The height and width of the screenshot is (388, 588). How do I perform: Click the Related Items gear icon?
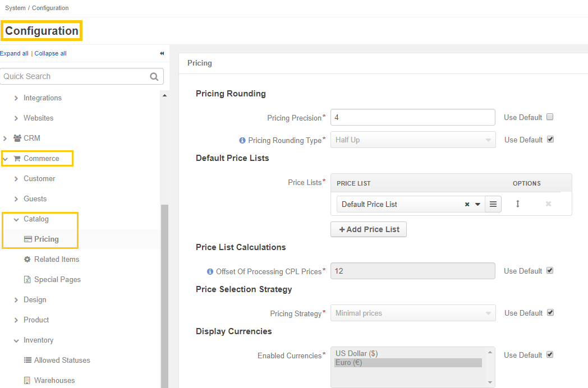tap(27, 260)
